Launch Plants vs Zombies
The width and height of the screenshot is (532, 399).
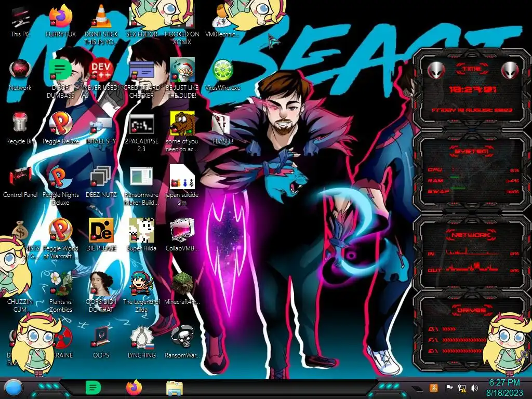60,292
